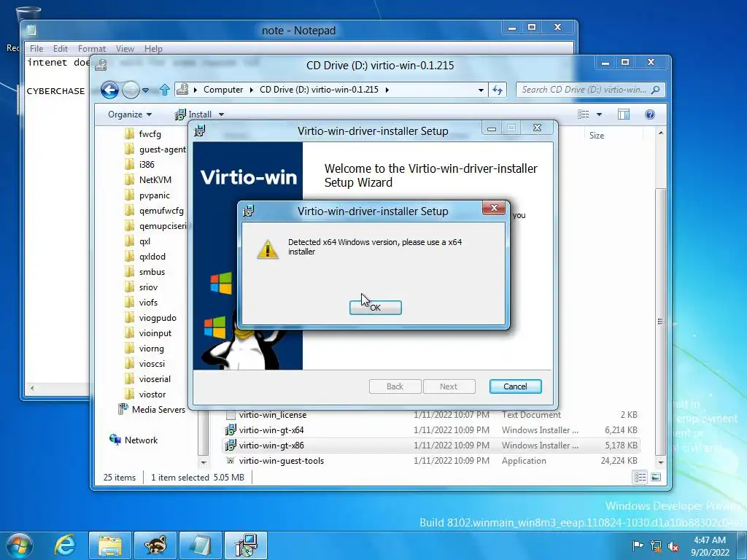
Task: Click the muted volume tray icon
Action: click(673, 545)
